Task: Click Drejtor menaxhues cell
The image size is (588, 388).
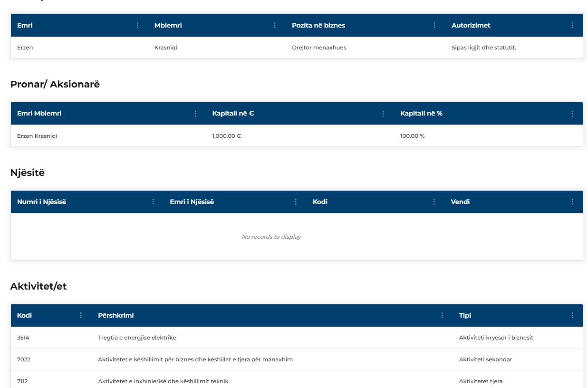Action: [x=319, y=48]
